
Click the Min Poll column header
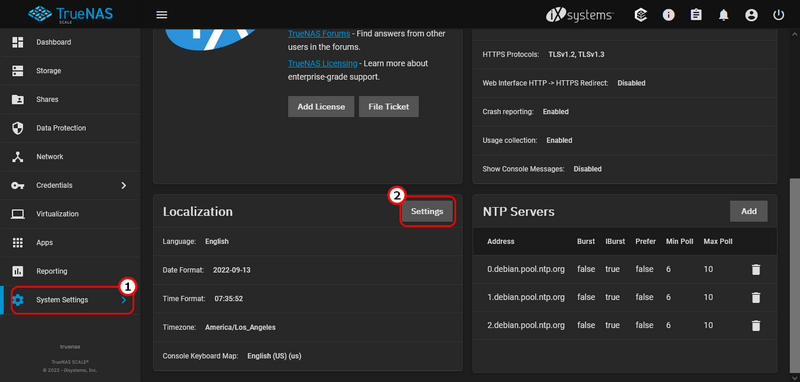coord(680,242)
